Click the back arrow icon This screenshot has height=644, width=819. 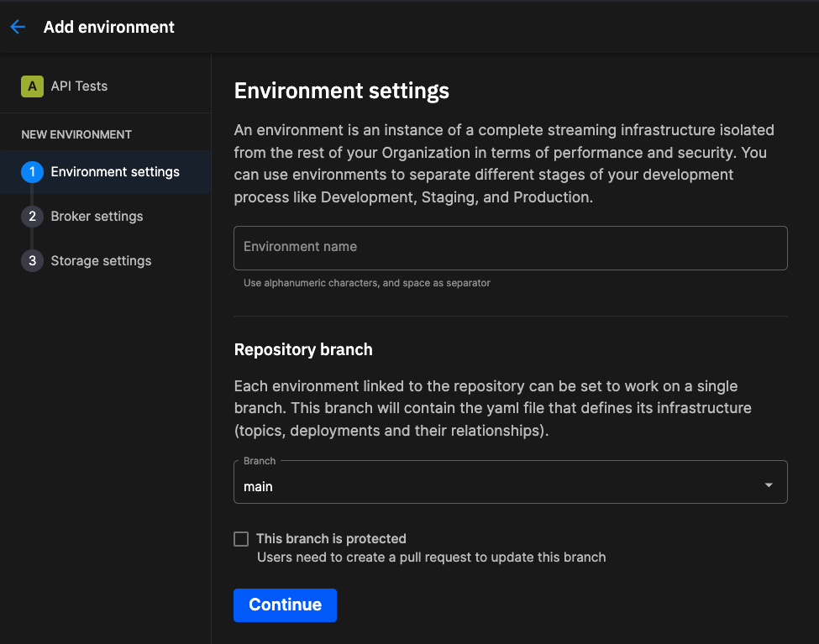pos(18,27)
